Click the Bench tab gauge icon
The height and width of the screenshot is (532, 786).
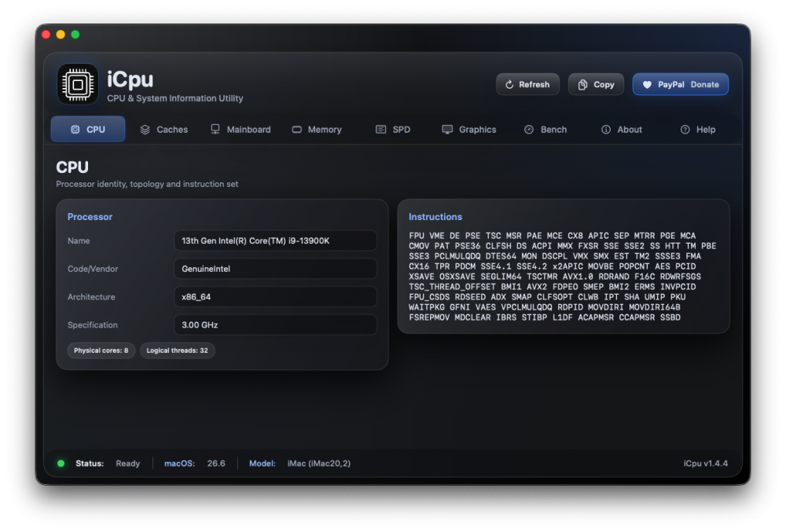529,129
